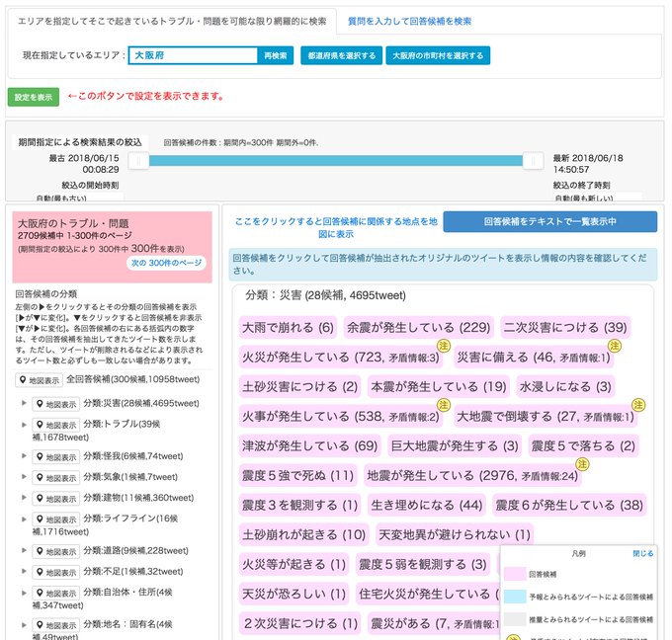Click 地図表示 button for 分類:ライフライン

[x=55, y=520]
